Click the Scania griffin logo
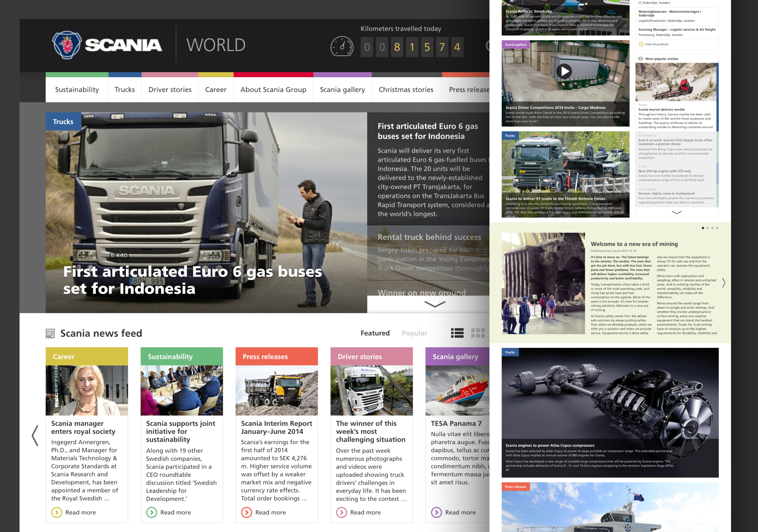 (67, 45)
